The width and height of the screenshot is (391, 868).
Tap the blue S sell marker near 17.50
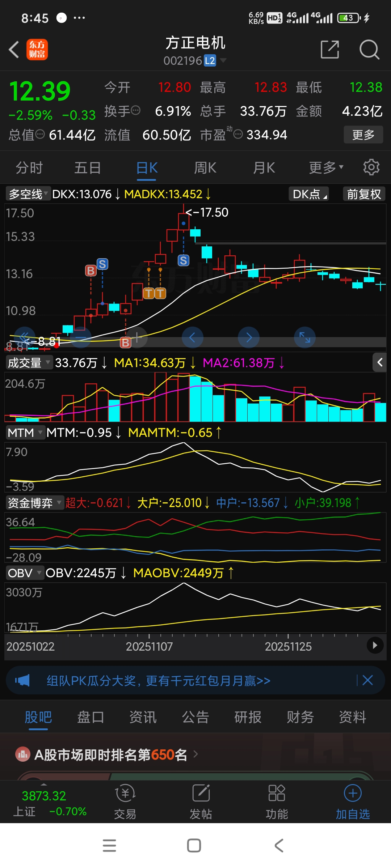(184, 260)
